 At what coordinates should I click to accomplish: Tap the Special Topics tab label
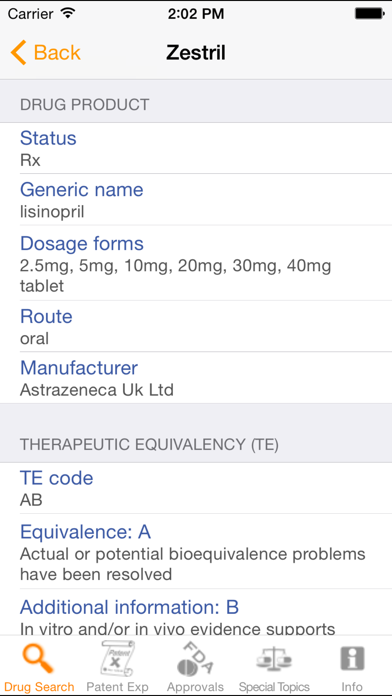click(x=274, y=687)
